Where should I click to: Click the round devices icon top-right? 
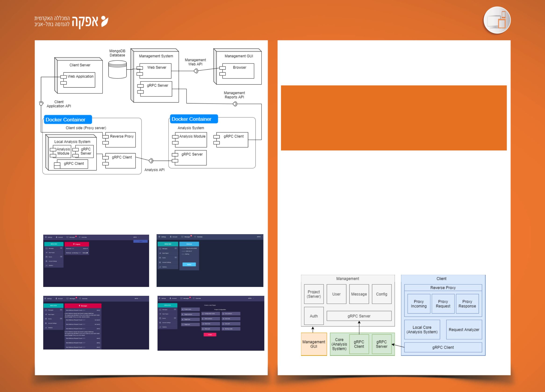[x=497, y=20]
